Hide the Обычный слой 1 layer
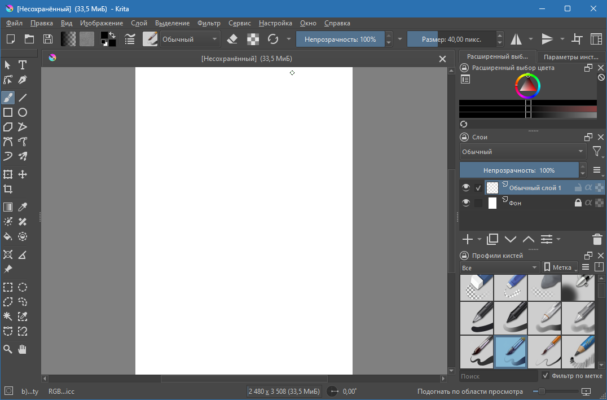Image resolution: width=607 pixels, height=400 pixels. click(466, 188)
